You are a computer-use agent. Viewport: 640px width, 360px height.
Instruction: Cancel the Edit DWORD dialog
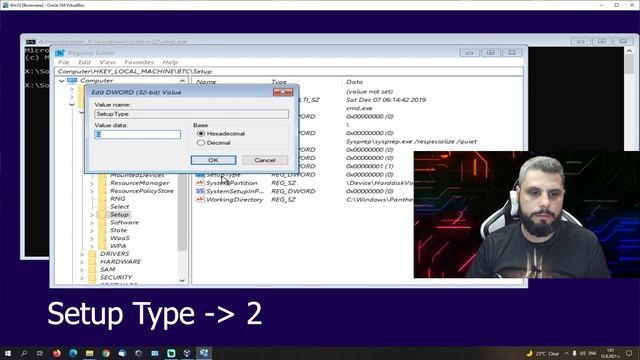click(x=265, y=160)
